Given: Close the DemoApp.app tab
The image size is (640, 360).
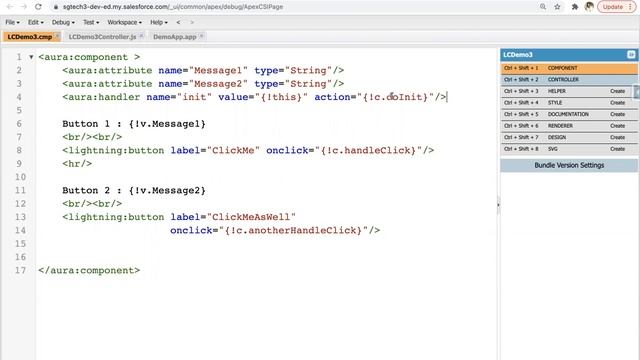Looking at the screenshot, I should pos(201,36).
